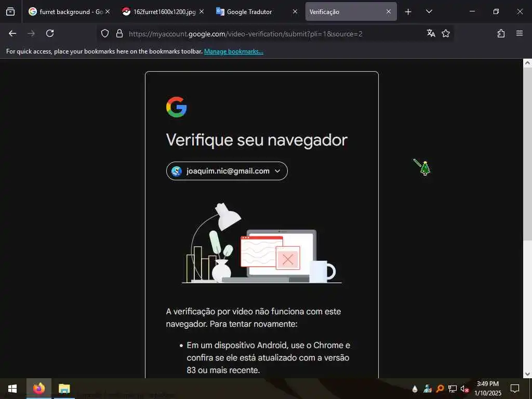This screenshot has width=532, height=399.
Task: Open tracking protection shield icon
Action: 105,33
